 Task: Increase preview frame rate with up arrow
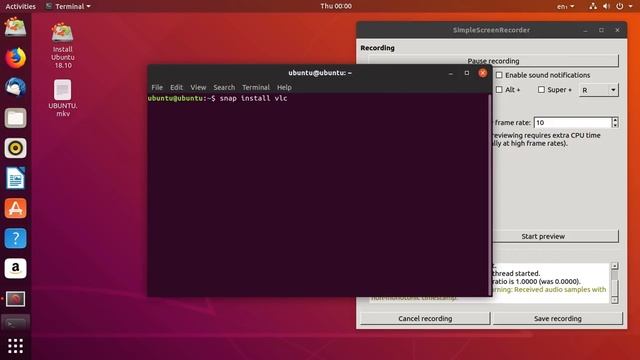coord(615,120)
